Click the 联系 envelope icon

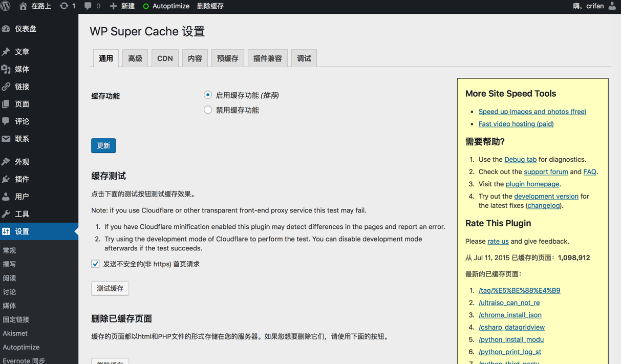(6, 139)
